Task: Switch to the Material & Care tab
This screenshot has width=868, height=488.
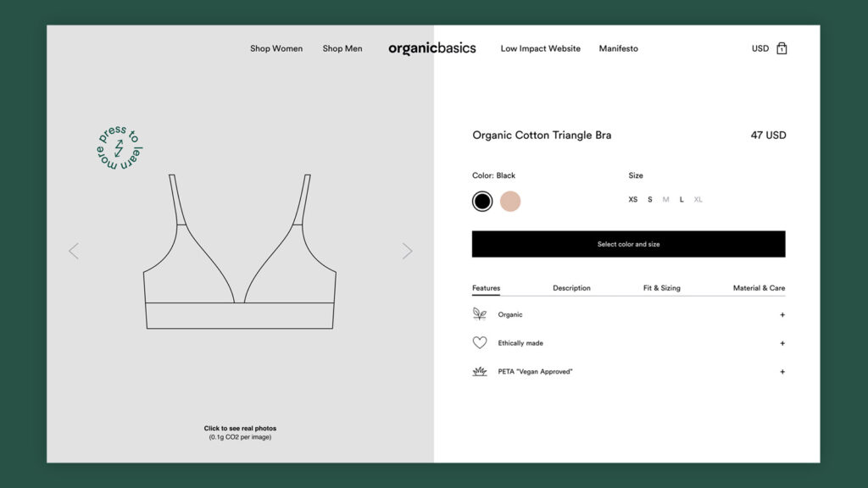Action: (759, 288)
